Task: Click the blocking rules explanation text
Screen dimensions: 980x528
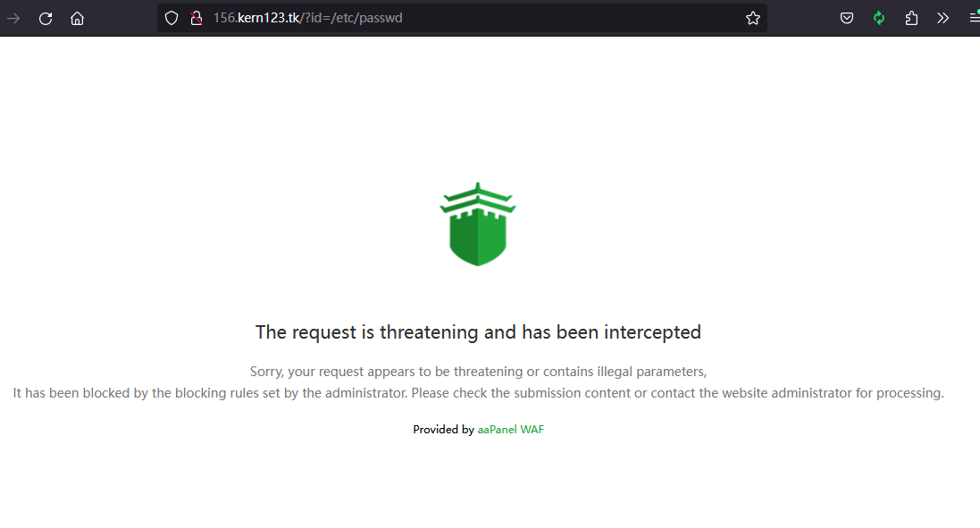Action: [x=478, y=393]
